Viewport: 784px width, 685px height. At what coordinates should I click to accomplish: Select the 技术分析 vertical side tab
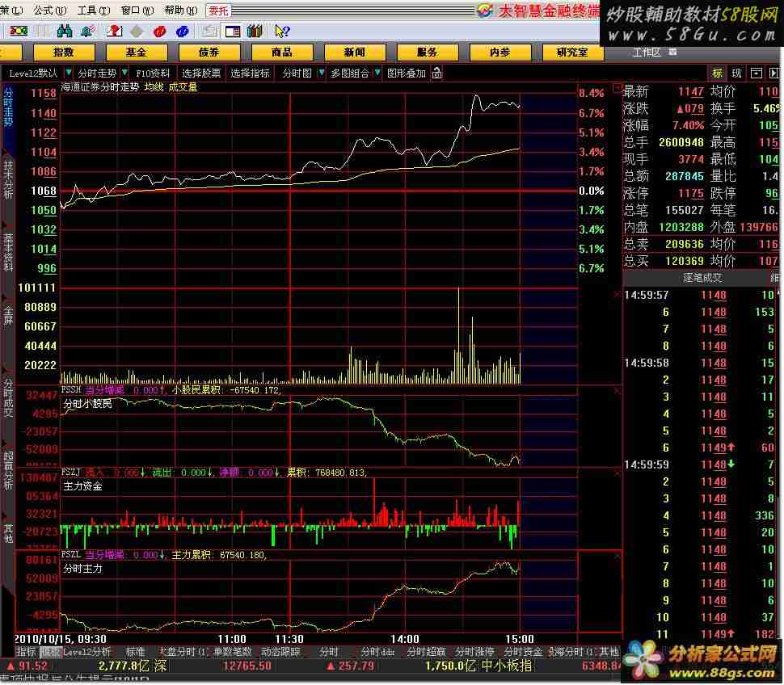[8, 180]
